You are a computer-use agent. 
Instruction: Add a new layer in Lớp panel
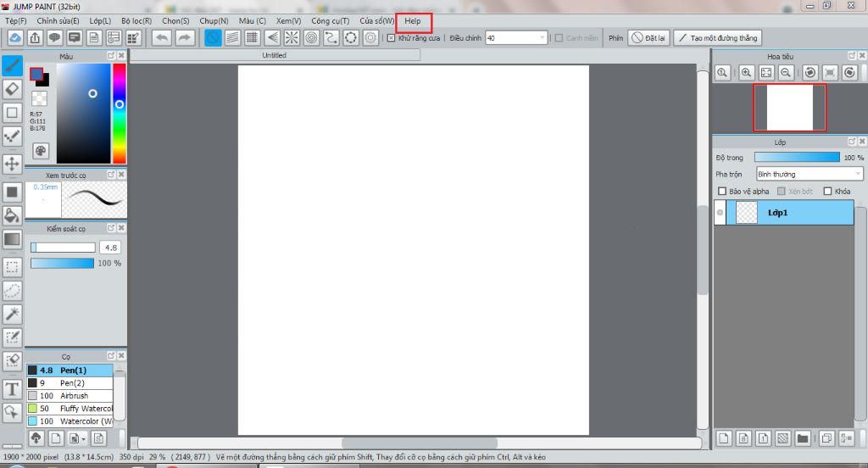click(724, 438)
